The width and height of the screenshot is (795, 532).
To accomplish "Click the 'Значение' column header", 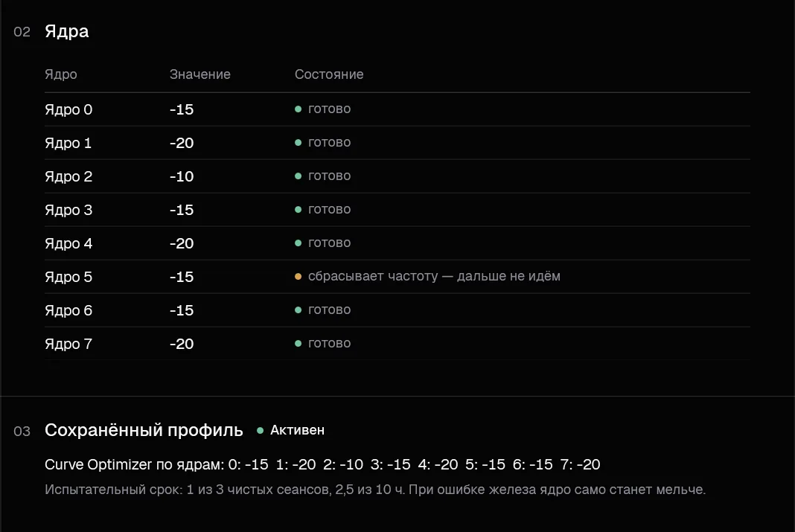I will tap(199, 74).
